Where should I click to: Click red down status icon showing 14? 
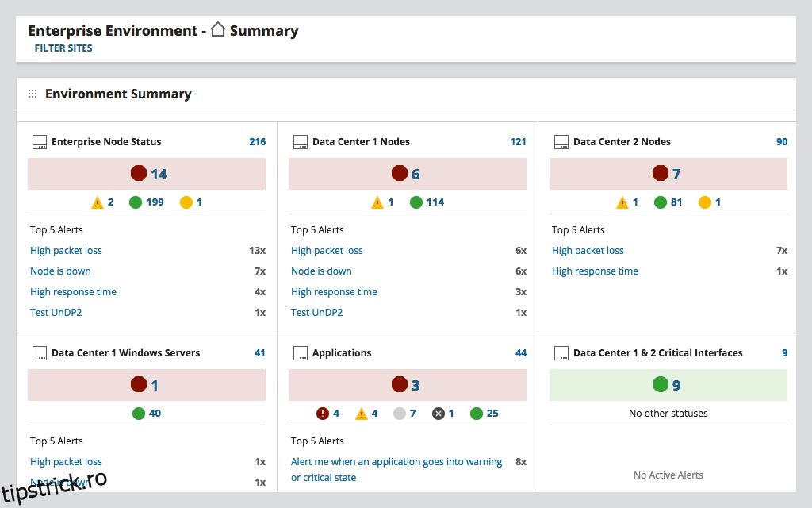(139, 173)
